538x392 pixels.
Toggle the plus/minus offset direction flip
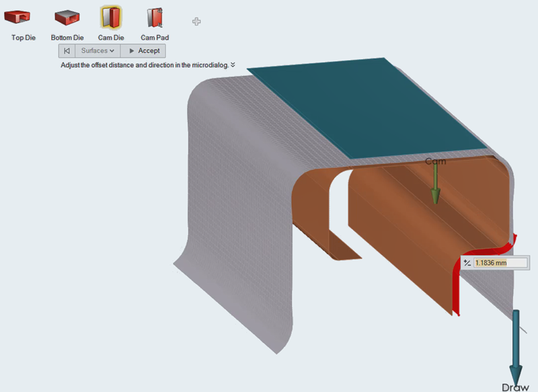click(467, 263)
